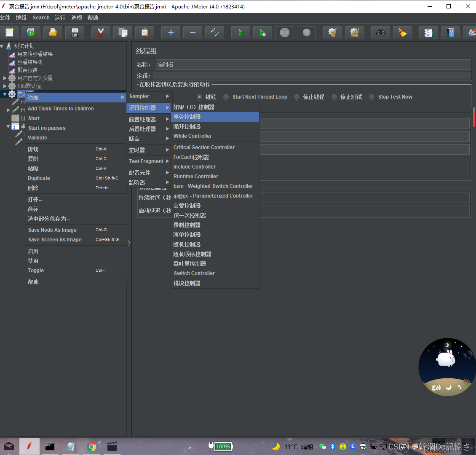Click the 注释 comment field
The width and height of the screenshot is (476, 455).
[x=312, y=76]
